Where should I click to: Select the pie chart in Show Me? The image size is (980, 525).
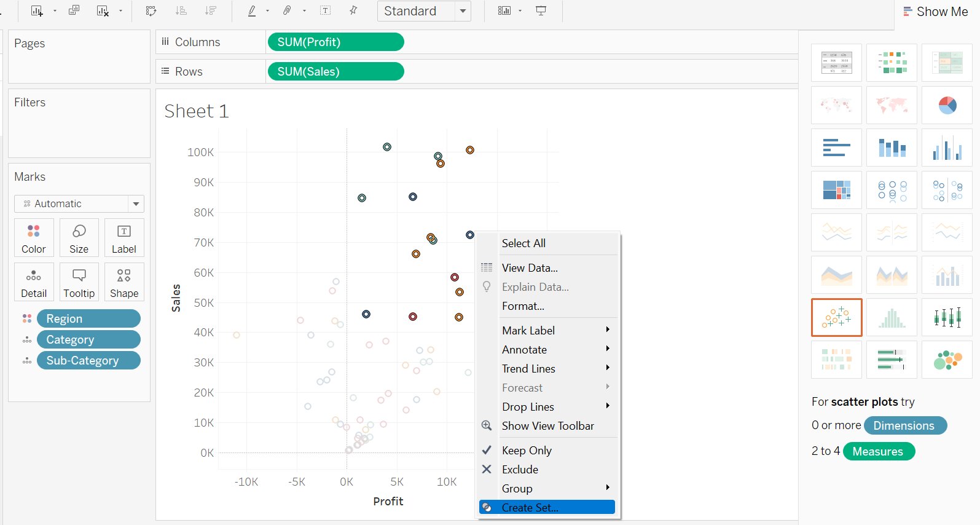pyautogui.click(x=947, y=105)
